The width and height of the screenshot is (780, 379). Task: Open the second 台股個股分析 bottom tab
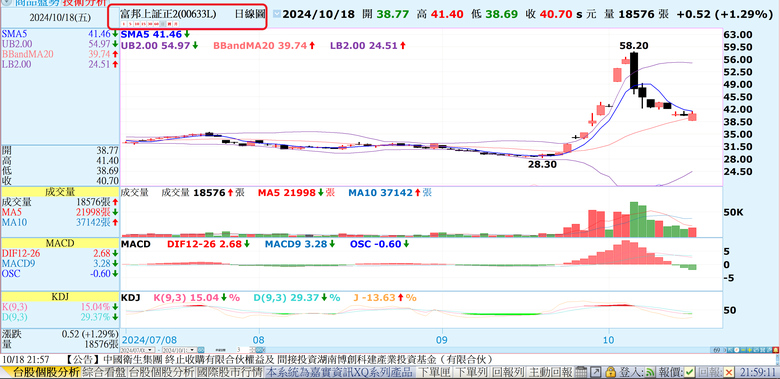coord(162,373)
